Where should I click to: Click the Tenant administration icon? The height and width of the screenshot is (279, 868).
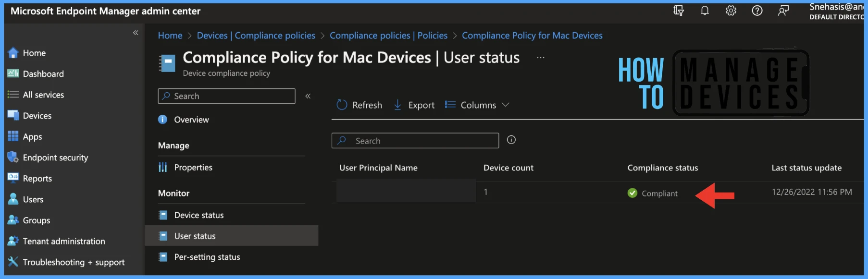click(13, 241)
